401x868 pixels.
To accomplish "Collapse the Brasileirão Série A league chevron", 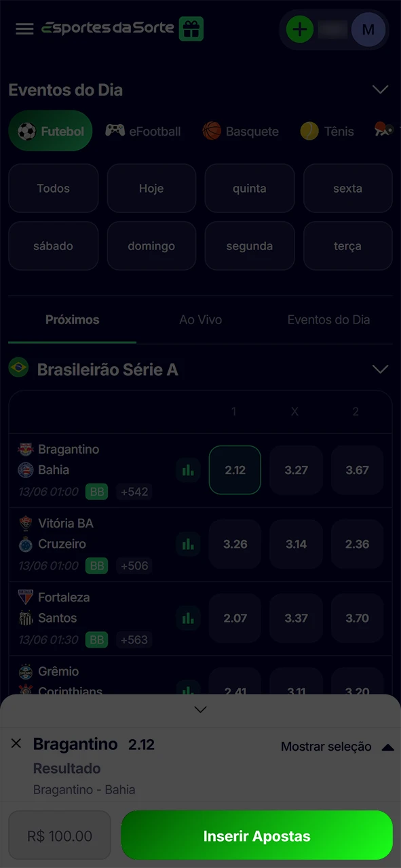I will point(380,369).
